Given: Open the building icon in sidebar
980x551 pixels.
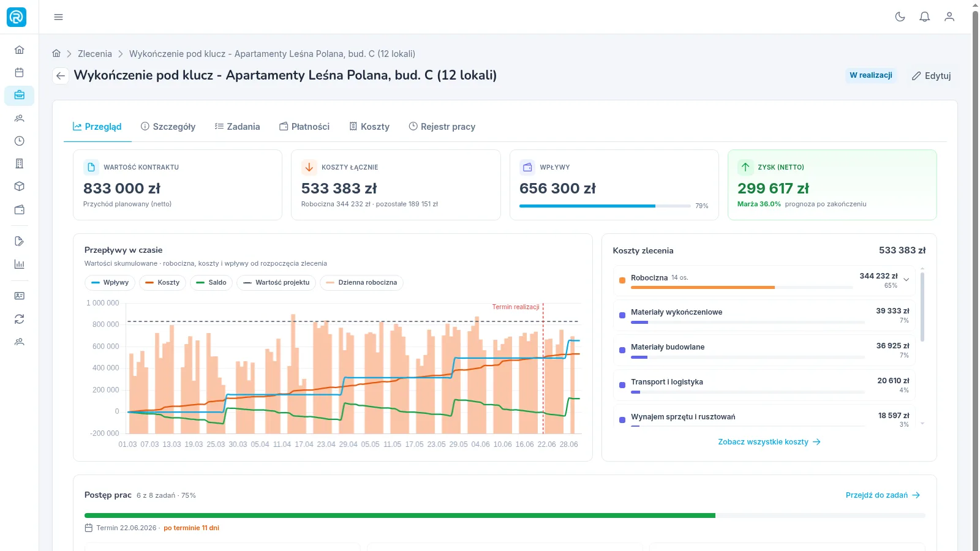Looking at the screenshot, I should coord(20,163).
